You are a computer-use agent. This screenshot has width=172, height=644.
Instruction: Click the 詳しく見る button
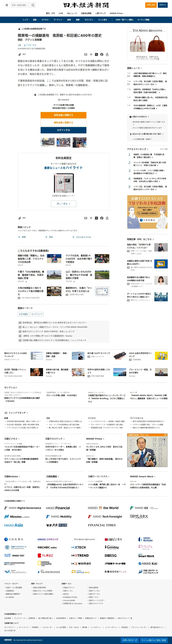click(63, 204)
